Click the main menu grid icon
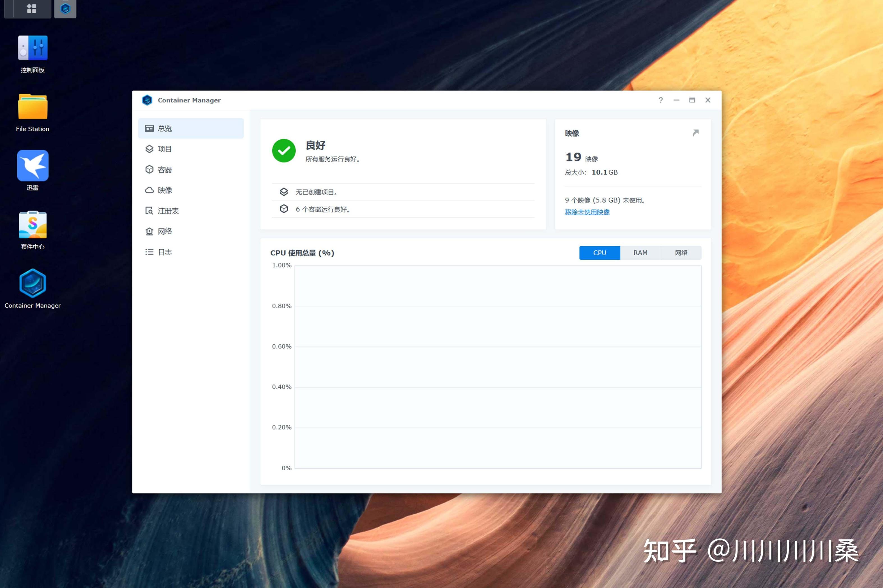The image size is (883, 588). [32, 8]
